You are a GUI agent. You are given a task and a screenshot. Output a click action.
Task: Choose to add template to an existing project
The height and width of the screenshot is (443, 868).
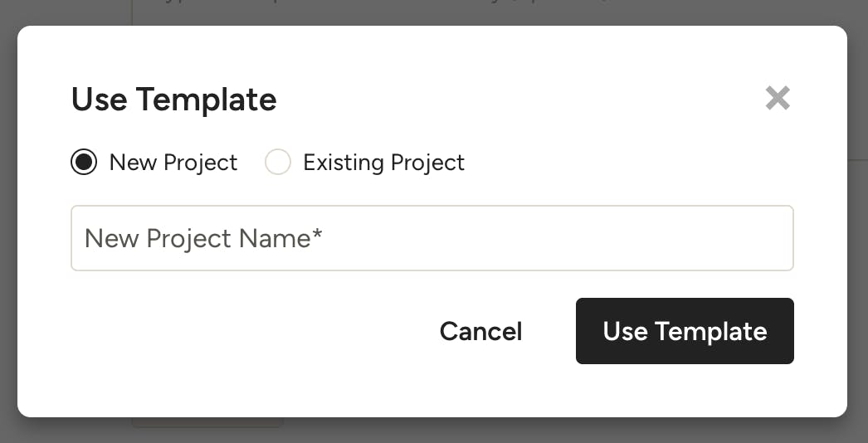point(277,163)
